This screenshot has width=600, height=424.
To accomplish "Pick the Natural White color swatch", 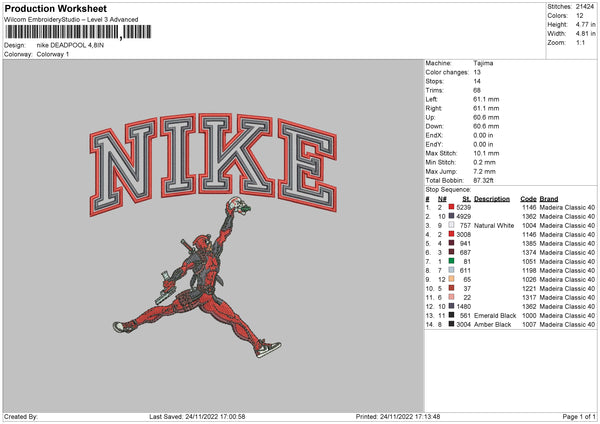I will [452, 225].
